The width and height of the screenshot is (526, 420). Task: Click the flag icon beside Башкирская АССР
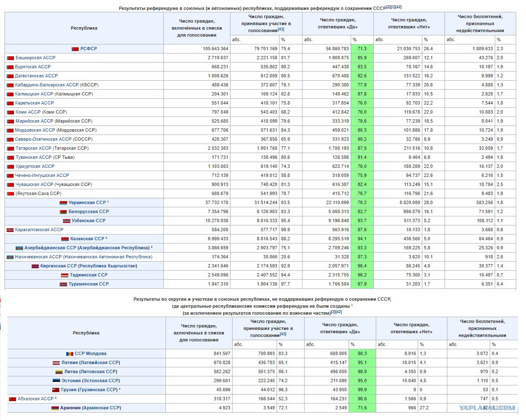click(10, 58)
